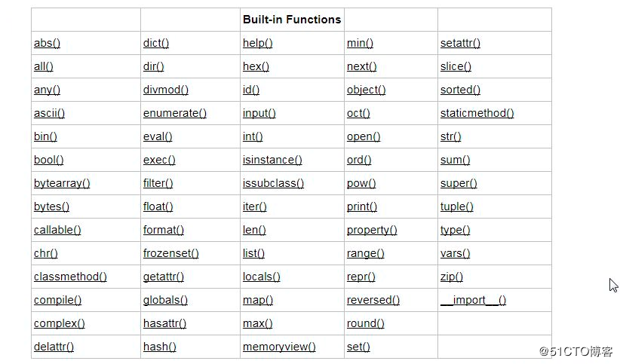The image size is (620, 364).
Task: Open the isinstance() documentation link
Action: [272, 160]
